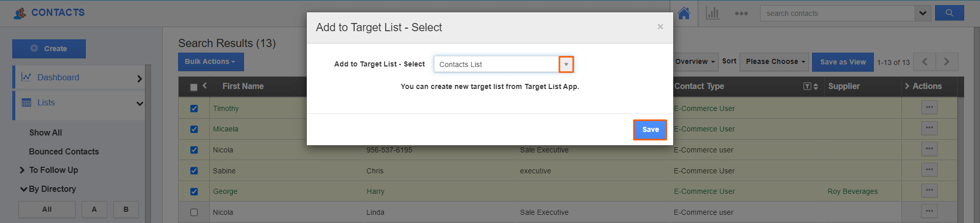
Task: Open the Please Choose sort dropdown
Action: [774, 62]
